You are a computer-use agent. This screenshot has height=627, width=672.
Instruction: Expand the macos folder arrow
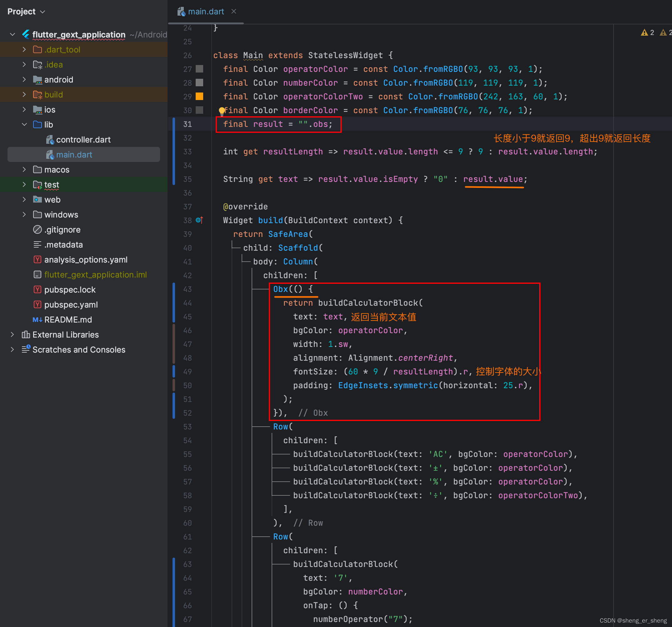click(x=24, y=170)
